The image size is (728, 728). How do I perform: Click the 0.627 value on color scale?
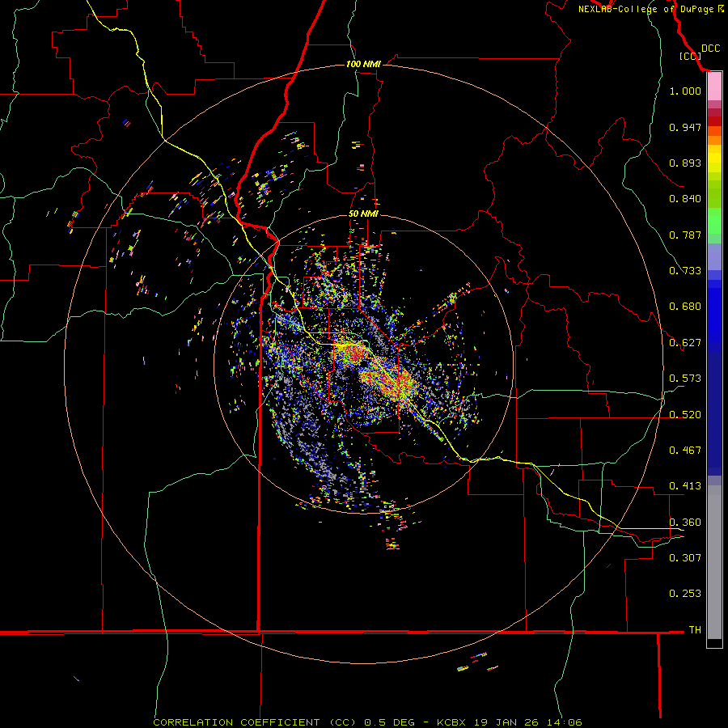coord(685,343)
